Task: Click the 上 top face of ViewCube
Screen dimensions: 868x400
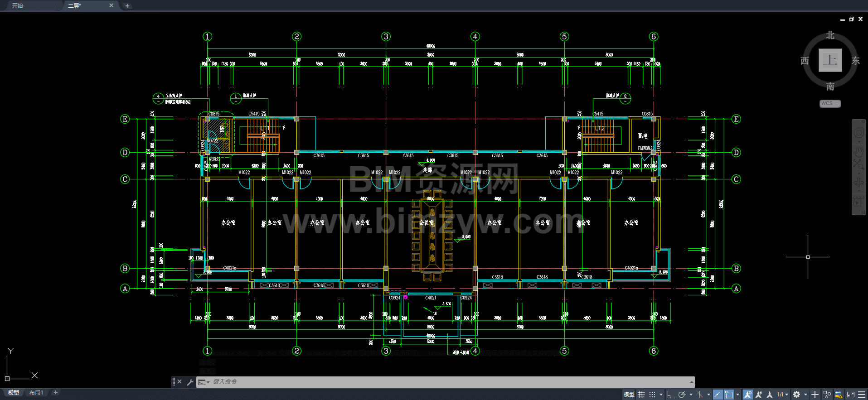Action: click(x=830, y=60)
